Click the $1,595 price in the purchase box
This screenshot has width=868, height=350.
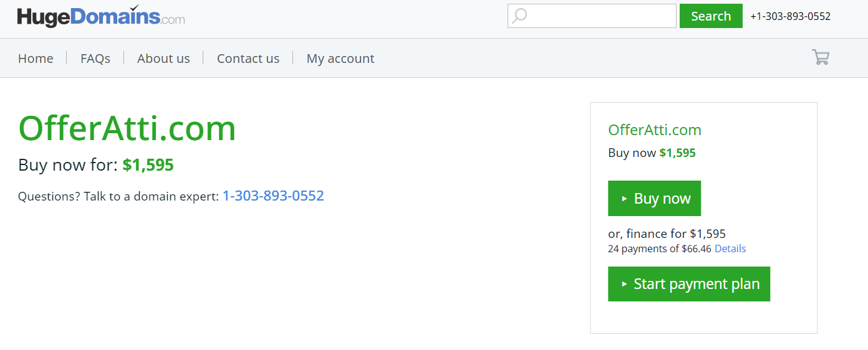pyautogui.click(x=677, y=153)
